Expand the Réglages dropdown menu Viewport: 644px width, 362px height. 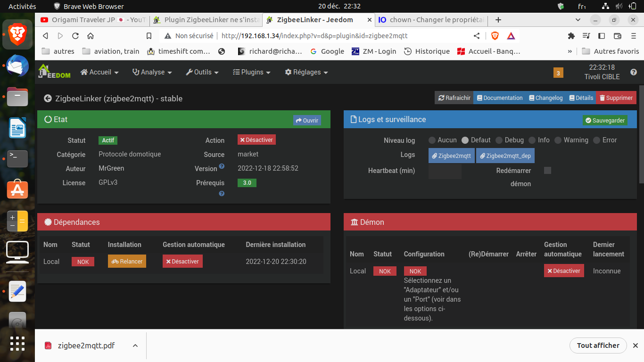pos(306,72)
